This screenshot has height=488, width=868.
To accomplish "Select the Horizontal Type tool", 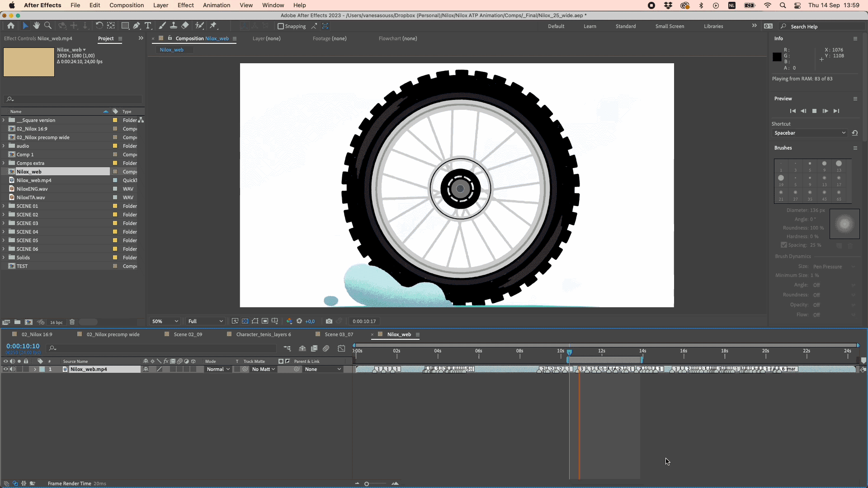I will pyautogui.click(x=148, y=26).
